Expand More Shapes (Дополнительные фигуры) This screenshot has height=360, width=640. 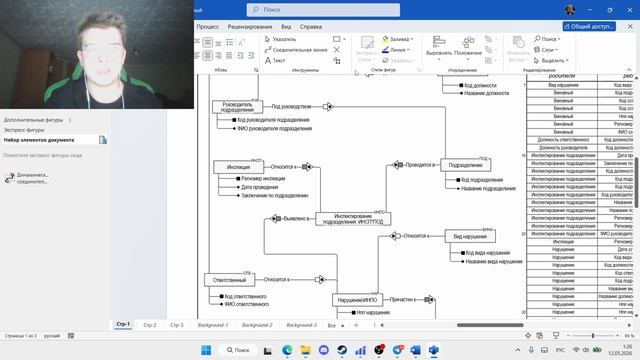pos(37,120)
